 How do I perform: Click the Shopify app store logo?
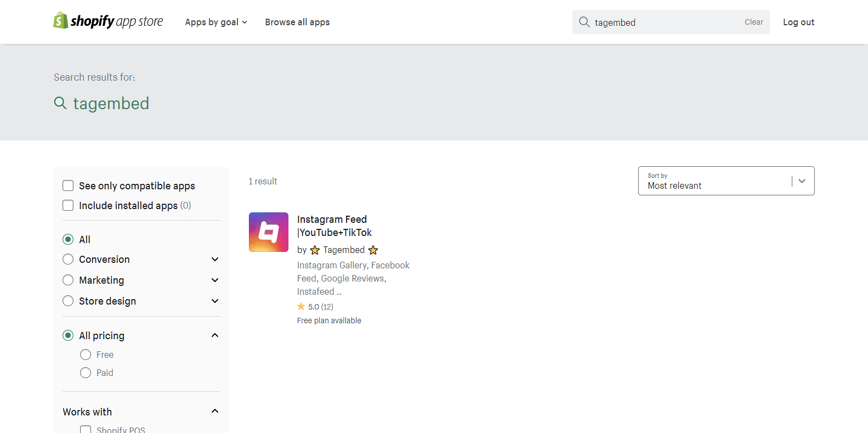point(108,21)
